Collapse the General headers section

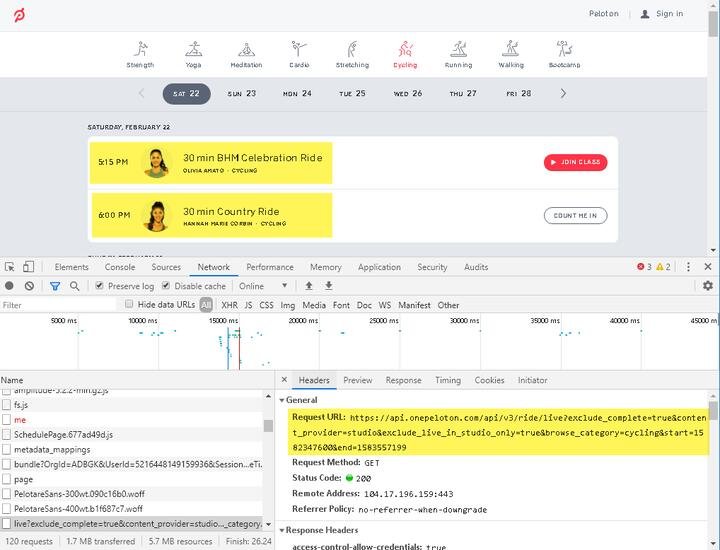pos(282,400)
